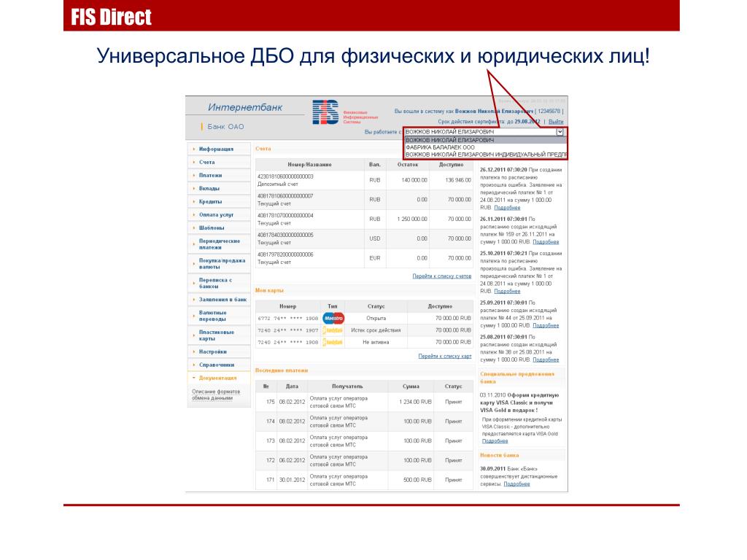Click the Новости банка section heading

click(499, 456)
